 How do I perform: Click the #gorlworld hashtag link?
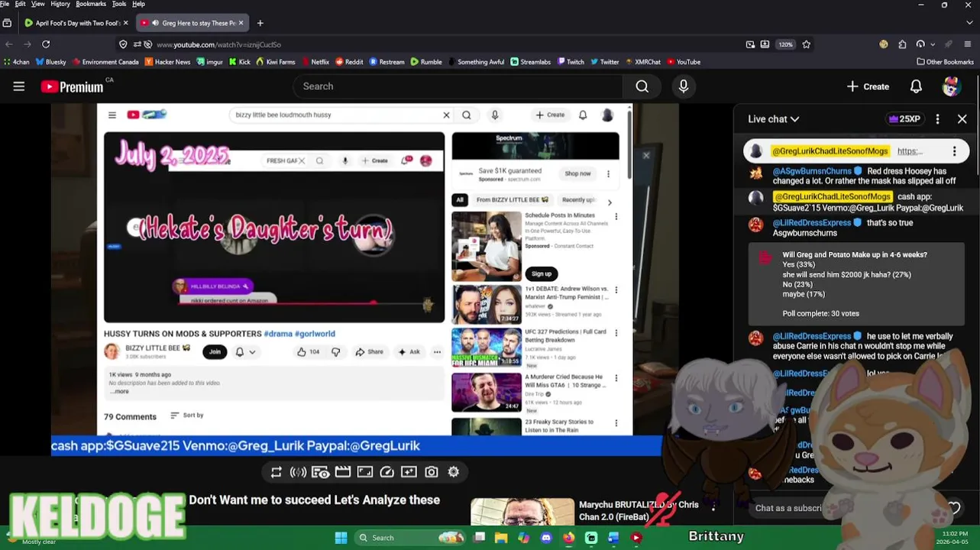click(x=315, y=334)
